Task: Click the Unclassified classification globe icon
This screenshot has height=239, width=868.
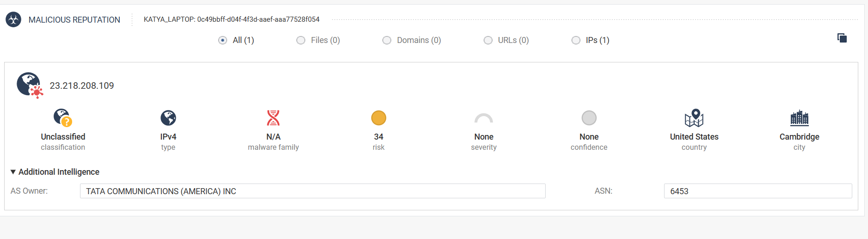Action: [x=62, y=118]
